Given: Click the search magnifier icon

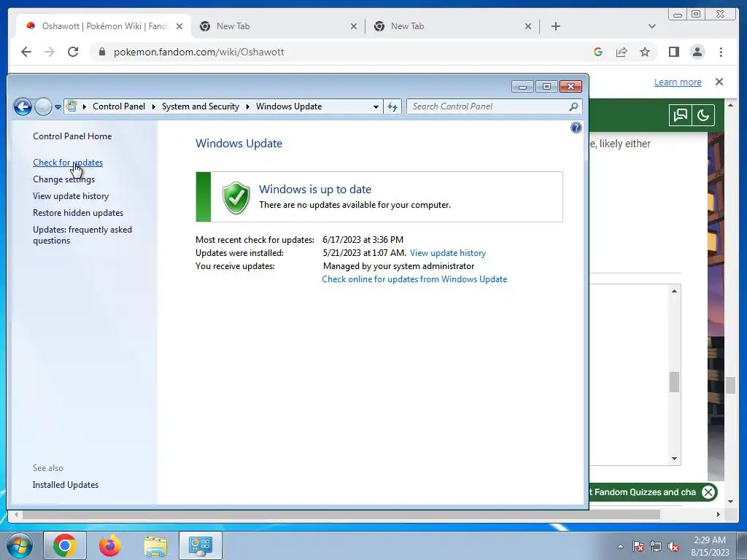Looking at the screenshot, I should click(x=573, y=106).
